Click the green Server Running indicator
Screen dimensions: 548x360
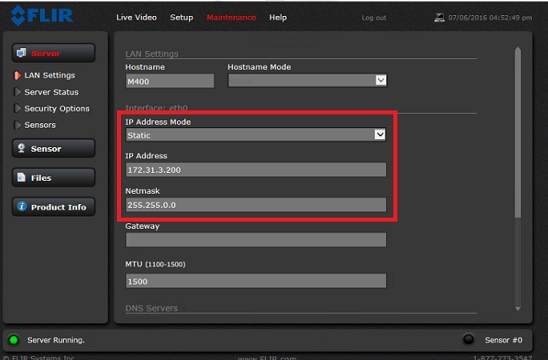tap(14, 340)
